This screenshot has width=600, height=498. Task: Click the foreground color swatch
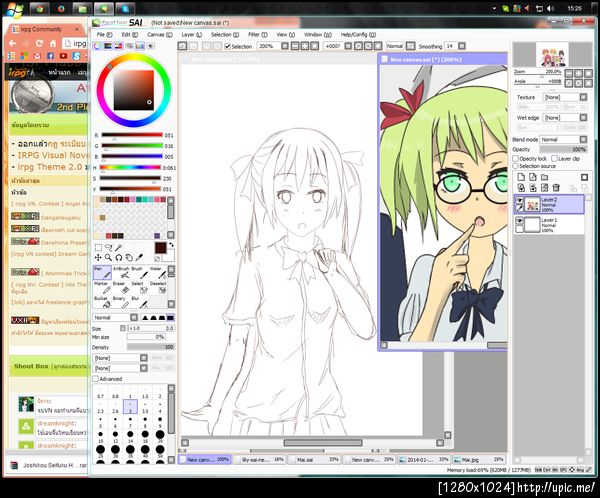pyautogui.click(x=160, y=248)
